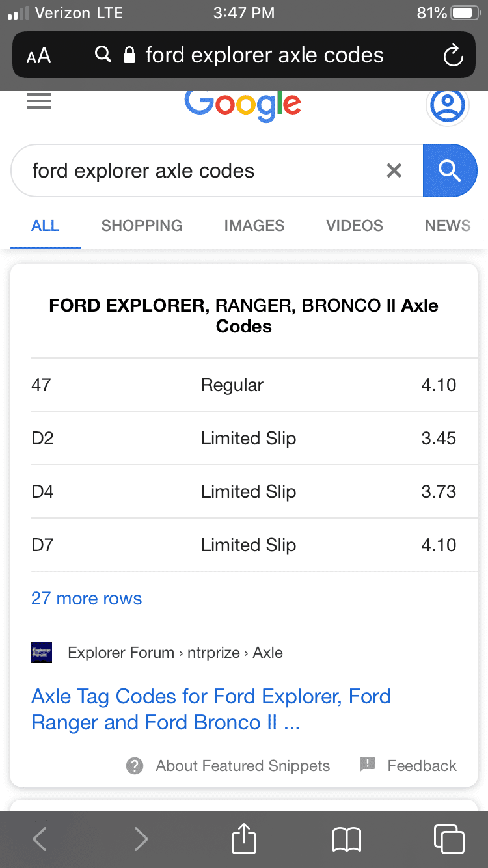Show all open Safari tabs
The height and width of the screenshot is (868, 488).
pos(448,839)
